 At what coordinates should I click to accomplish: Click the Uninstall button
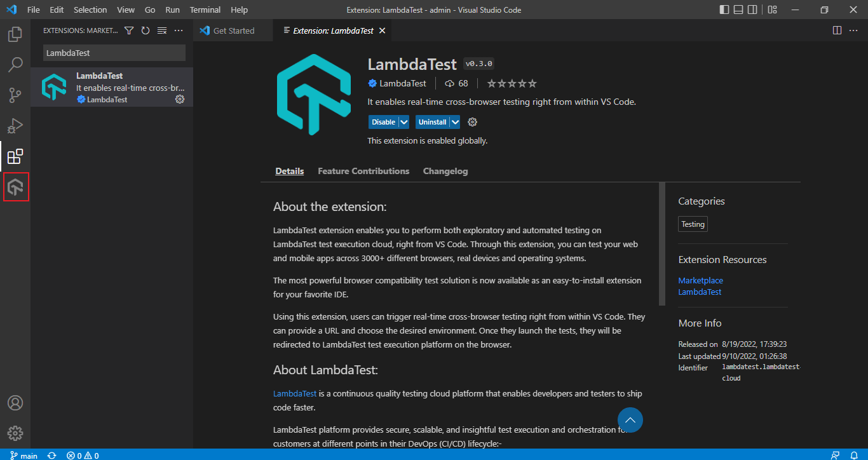click(x=432, y=122)
